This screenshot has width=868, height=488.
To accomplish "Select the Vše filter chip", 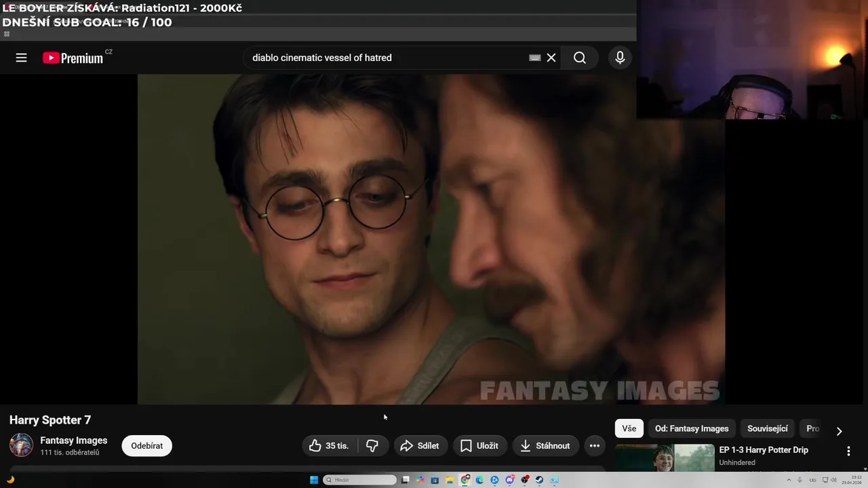I will [x=629, y=428].
